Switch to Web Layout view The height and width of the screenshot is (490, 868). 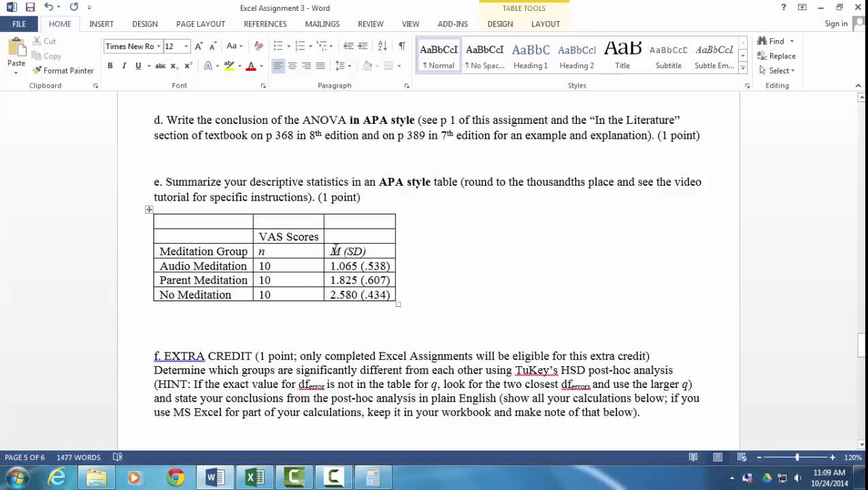[742, 457]
